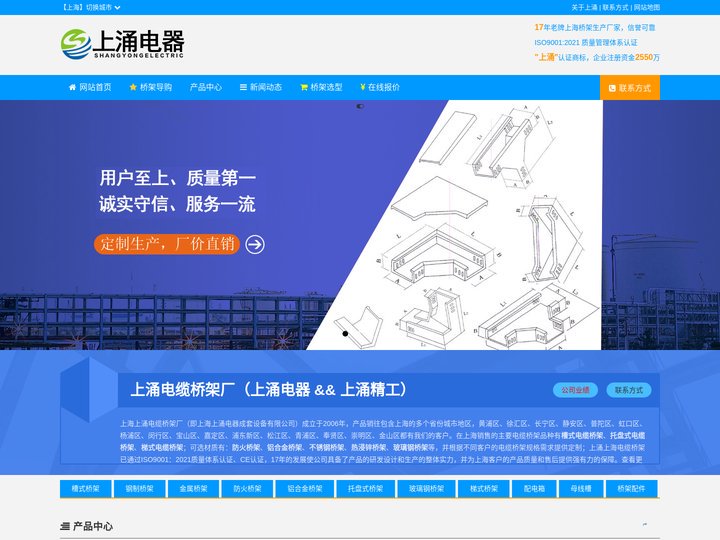The width and height of the screenshot is (720, 540).
Task: Open the 玻璃钢桥架 category
Action: (427, 489)
